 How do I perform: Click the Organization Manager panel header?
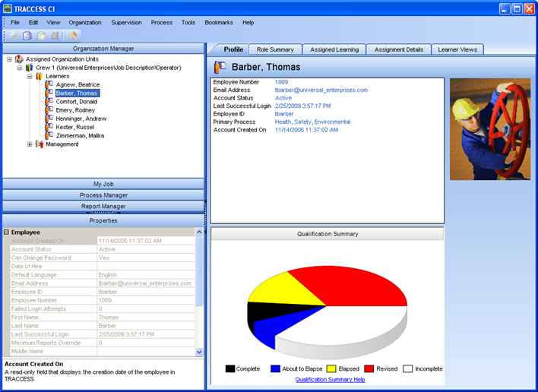(x=103, y=49)
